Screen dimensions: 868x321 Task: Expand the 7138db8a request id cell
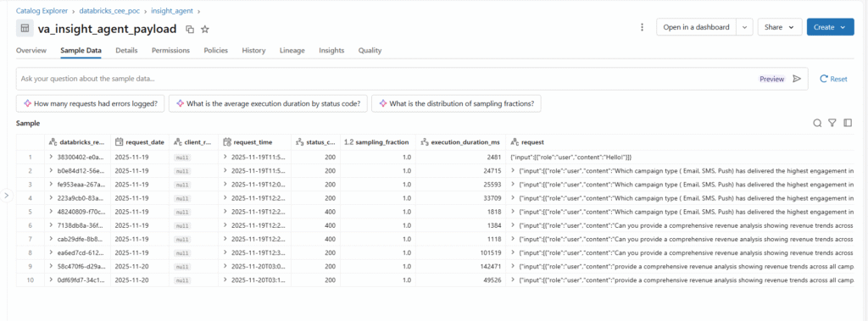pyautogui.click(x=50, y=225)
